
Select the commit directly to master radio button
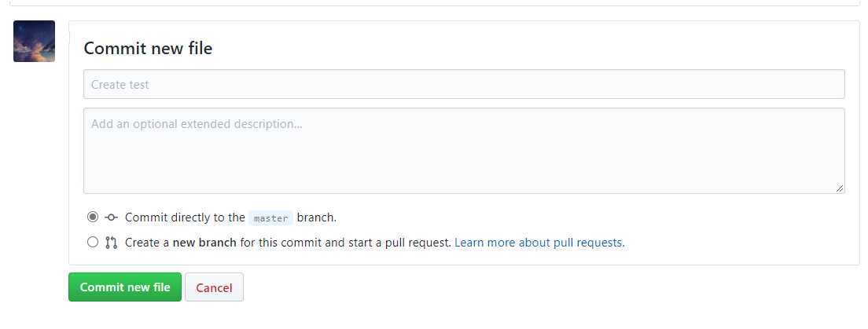tap(93, 218)
